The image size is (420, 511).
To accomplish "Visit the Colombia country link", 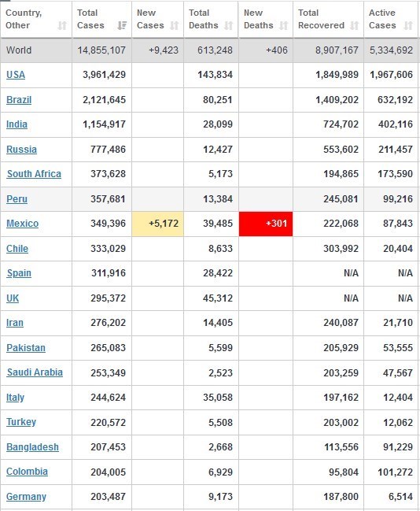I will click(x=27, y=472).
